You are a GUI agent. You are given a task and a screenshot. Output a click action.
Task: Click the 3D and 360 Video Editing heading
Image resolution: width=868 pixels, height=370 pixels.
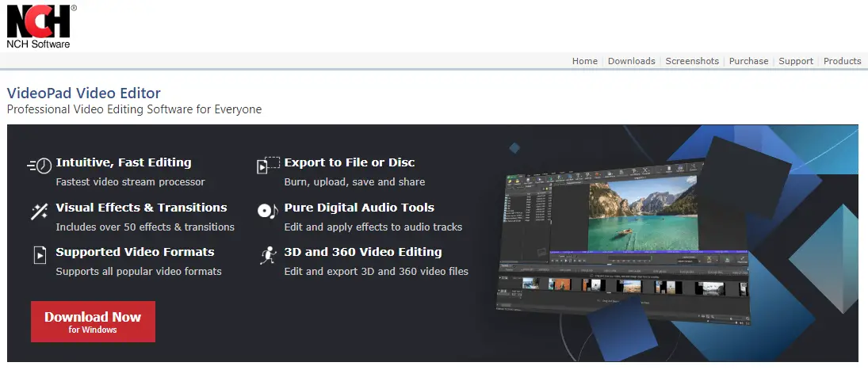362,252
